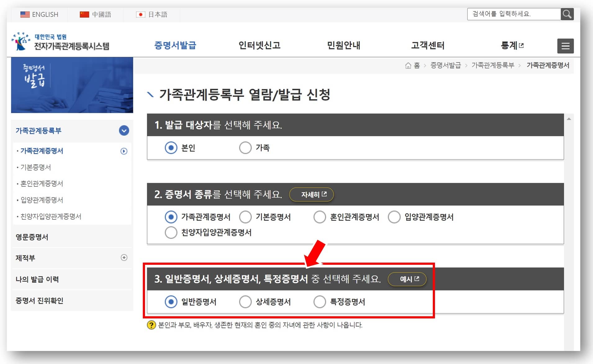Select the 가족 radio button
Image resolution: width=593 pixels, height=364 pixels.
(246, 148)
